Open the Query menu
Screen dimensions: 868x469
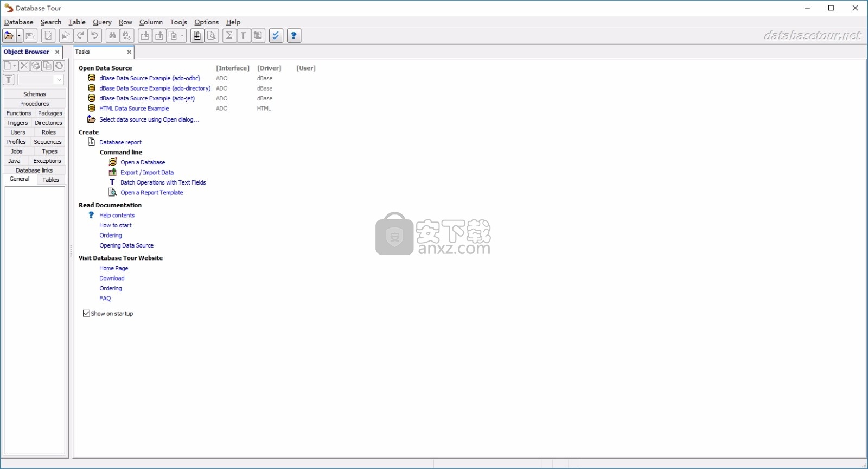102,22
